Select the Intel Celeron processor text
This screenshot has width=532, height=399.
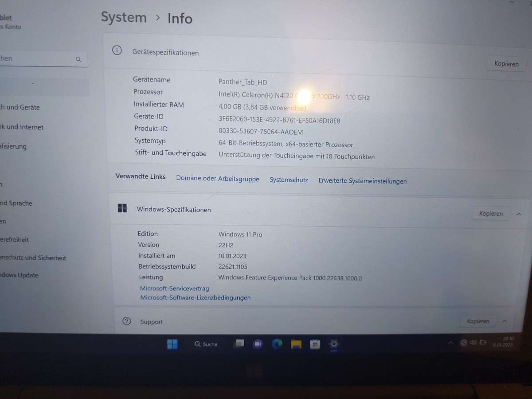point(294,96)
